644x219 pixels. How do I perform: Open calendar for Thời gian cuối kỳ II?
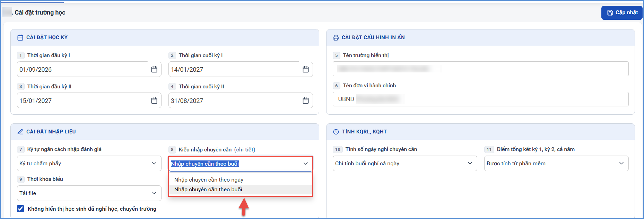point(306,100)
